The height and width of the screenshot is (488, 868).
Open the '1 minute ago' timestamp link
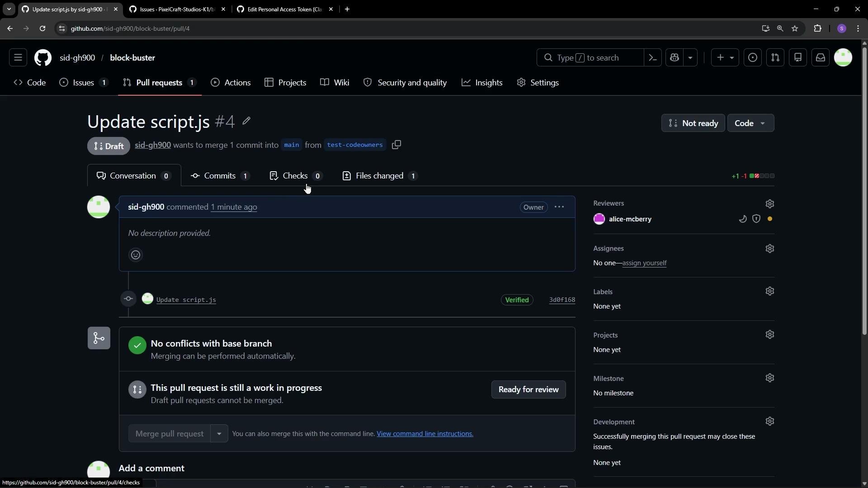(234, 207)
